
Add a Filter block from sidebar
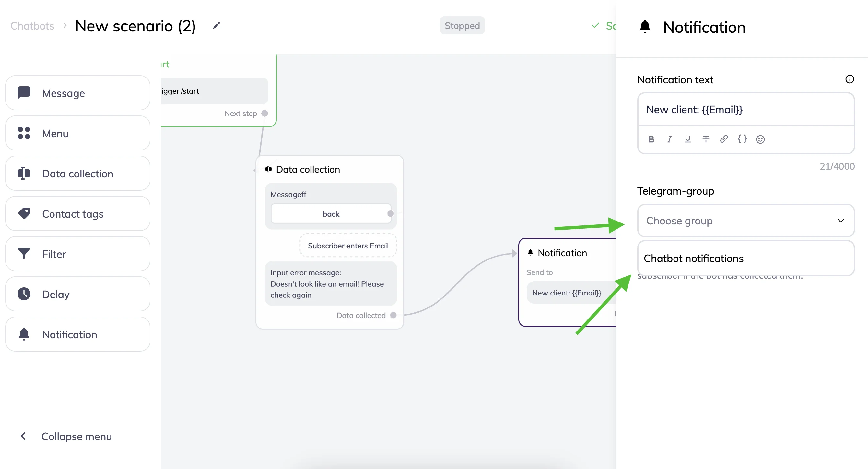pos(78,254)
